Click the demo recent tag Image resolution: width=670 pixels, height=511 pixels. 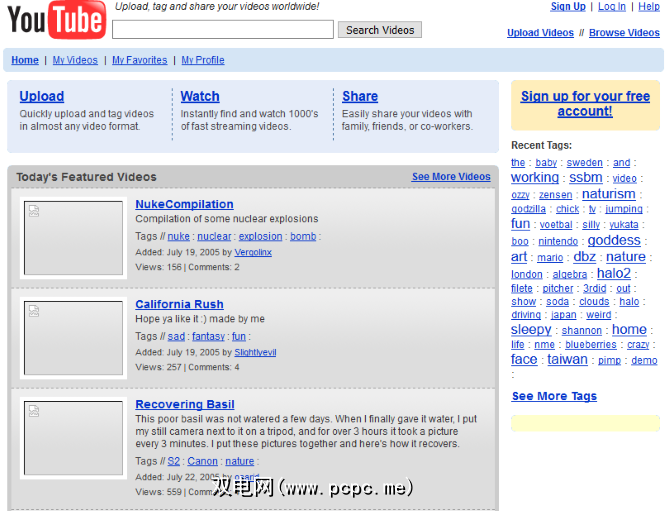click(x=644, y=361)
